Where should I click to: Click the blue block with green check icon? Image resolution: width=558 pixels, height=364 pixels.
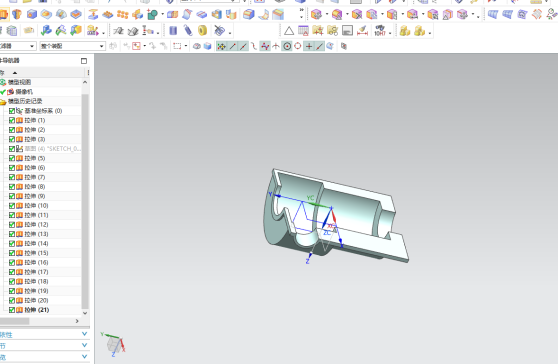point(46,31)
